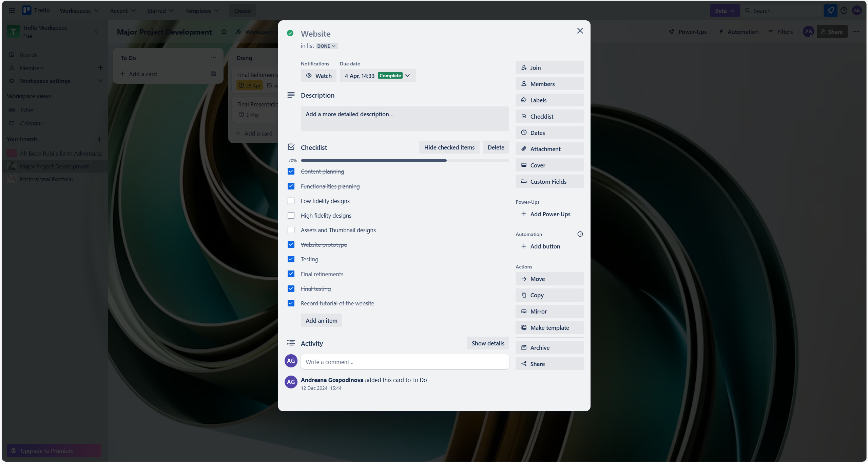Open the Automation info icon

[x=580, y=234]
